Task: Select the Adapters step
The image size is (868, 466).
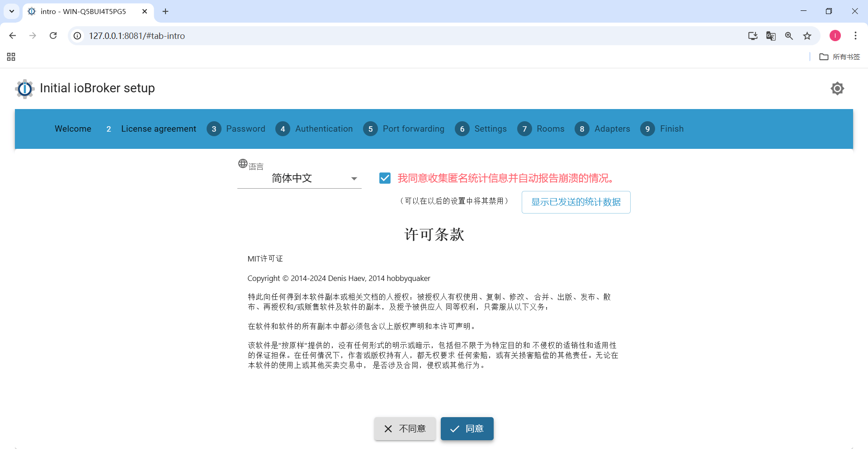Action: 602,129
